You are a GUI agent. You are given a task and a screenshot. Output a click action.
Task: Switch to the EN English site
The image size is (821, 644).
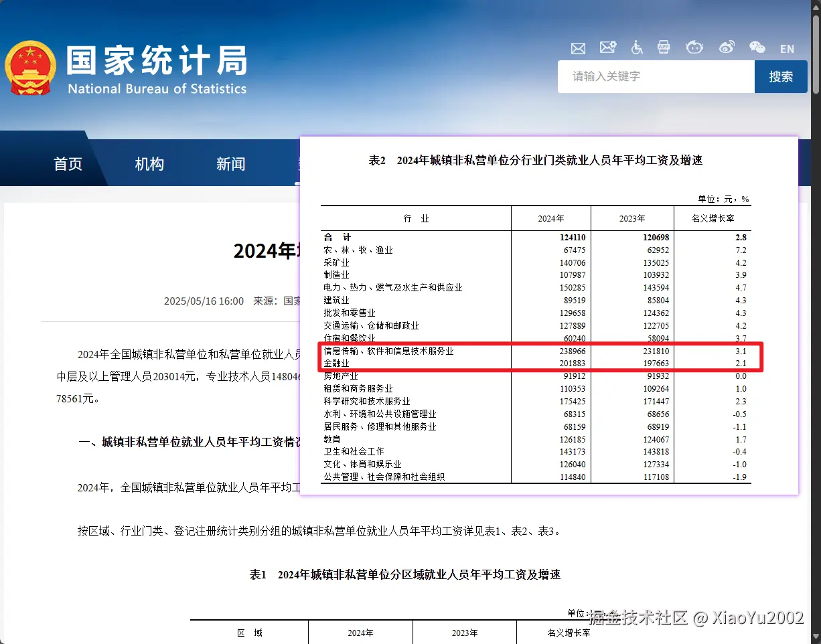[787, 49]
